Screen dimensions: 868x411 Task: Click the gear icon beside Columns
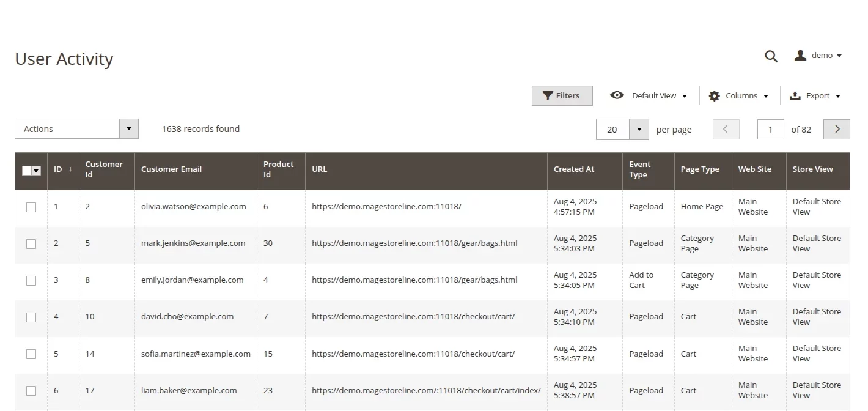click(713, 95)
